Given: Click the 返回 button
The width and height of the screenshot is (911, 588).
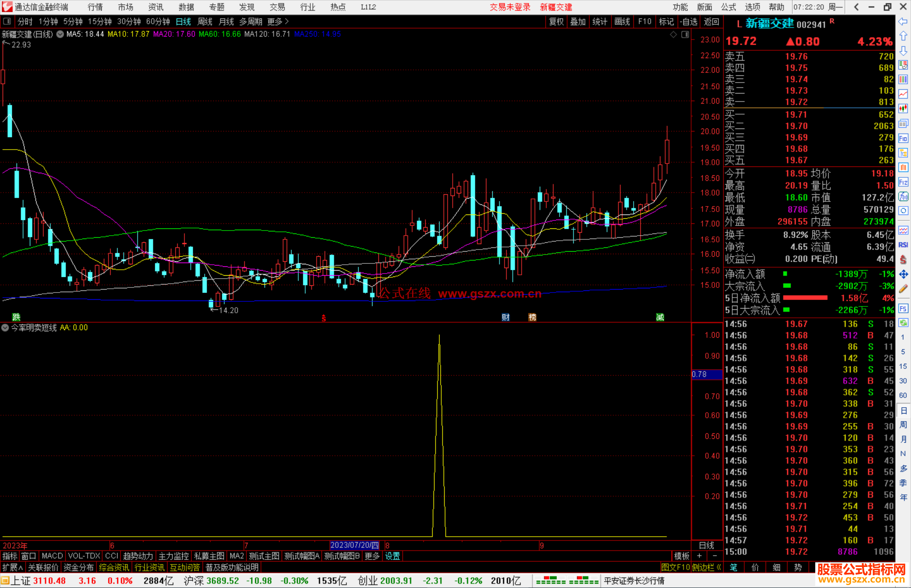Looking at the screenshot, I should coord(712,21).
